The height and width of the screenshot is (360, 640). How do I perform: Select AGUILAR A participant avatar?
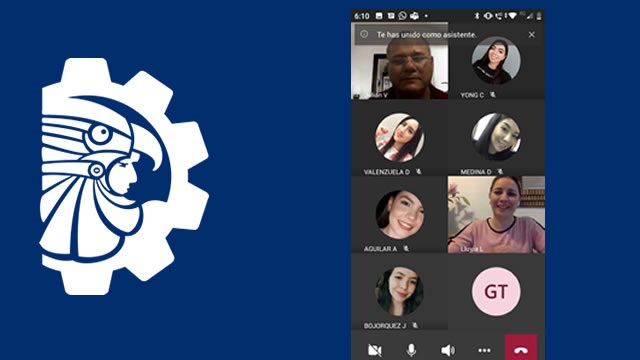coord(400,214)
